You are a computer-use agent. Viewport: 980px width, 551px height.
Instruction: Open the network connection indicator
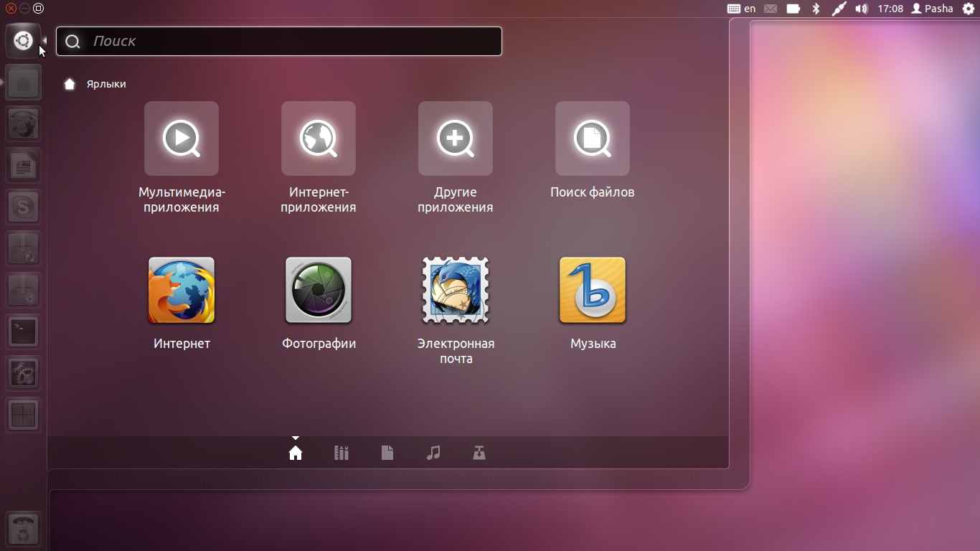pos(839,9)
